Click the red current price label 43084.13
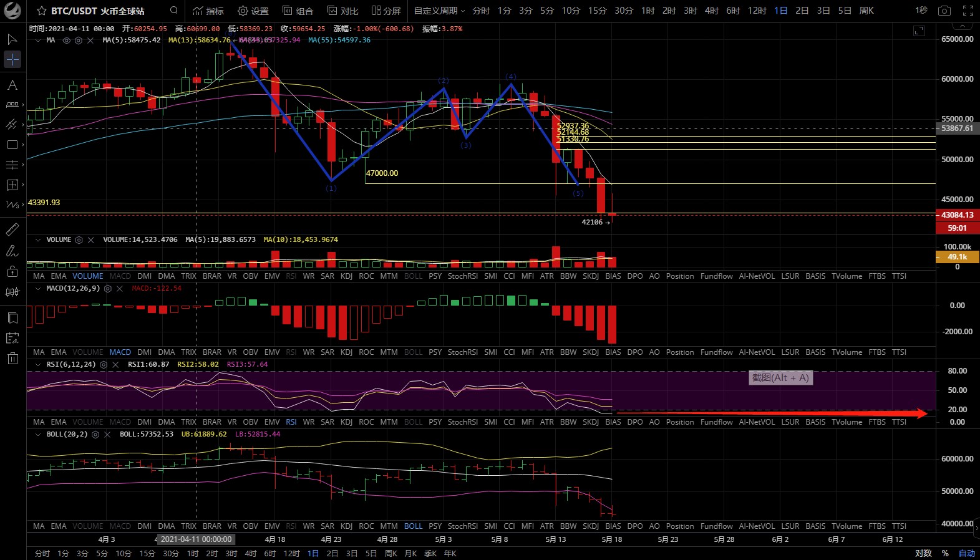 coord(957,215)
